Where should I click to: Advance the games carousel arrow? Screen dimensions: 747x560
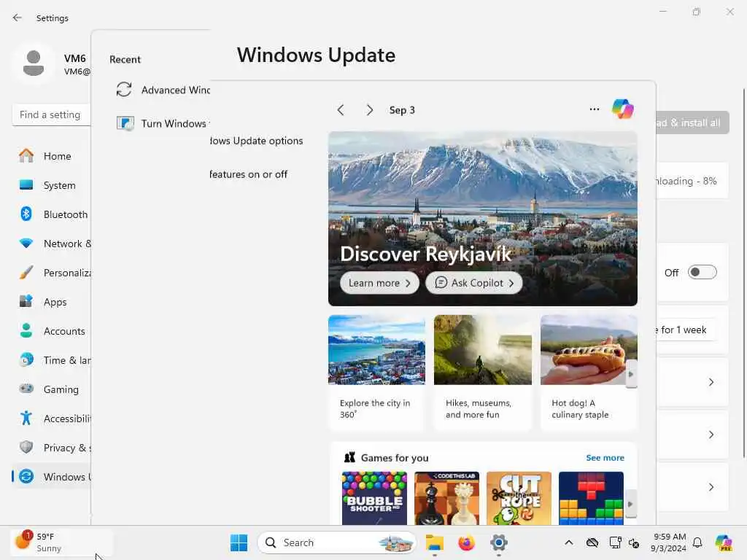coord(631,504)
